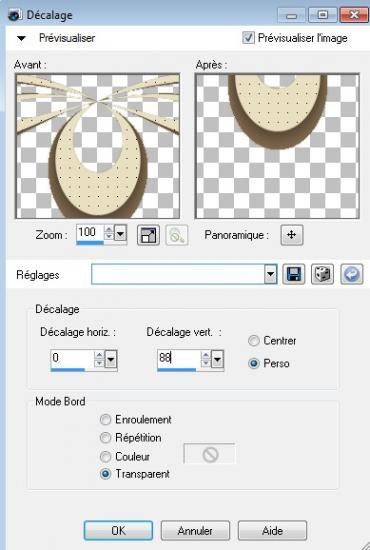This screenshot has height=550, width=370.
Task: Open the Réglages presets dropdown
Action: [270, 274]
